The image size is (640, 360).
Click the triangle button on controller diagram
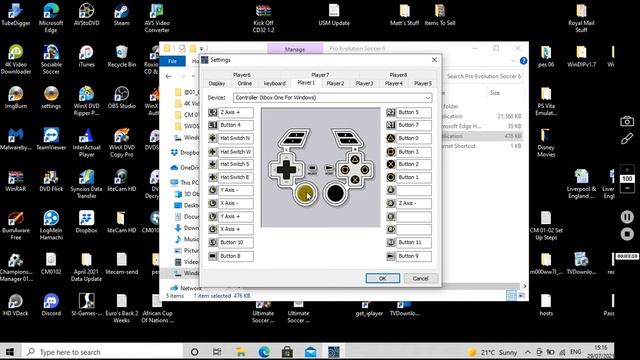point(355,159)
